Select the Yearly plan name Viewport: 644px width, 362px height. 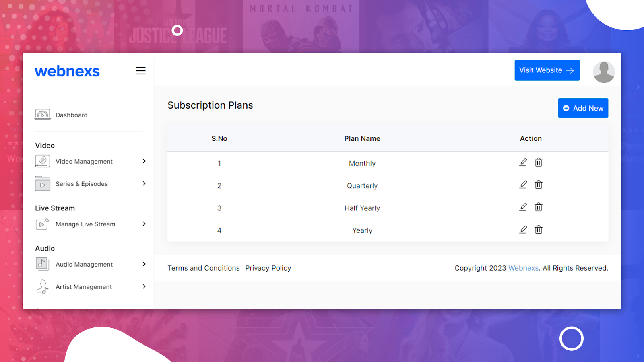click(x=362, y=230)
